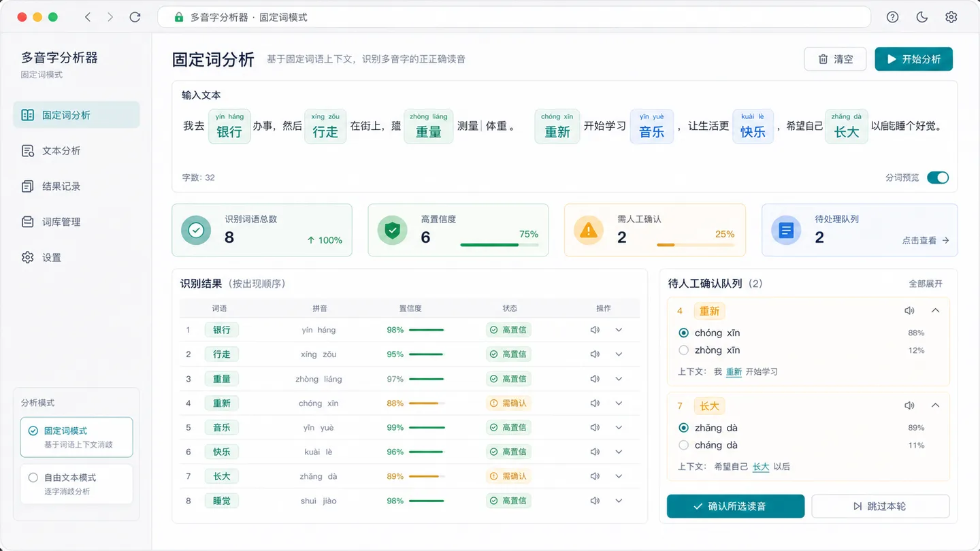Play audio for 重量 result row
This screenshot has width=980, height=551.
(595, 379)
